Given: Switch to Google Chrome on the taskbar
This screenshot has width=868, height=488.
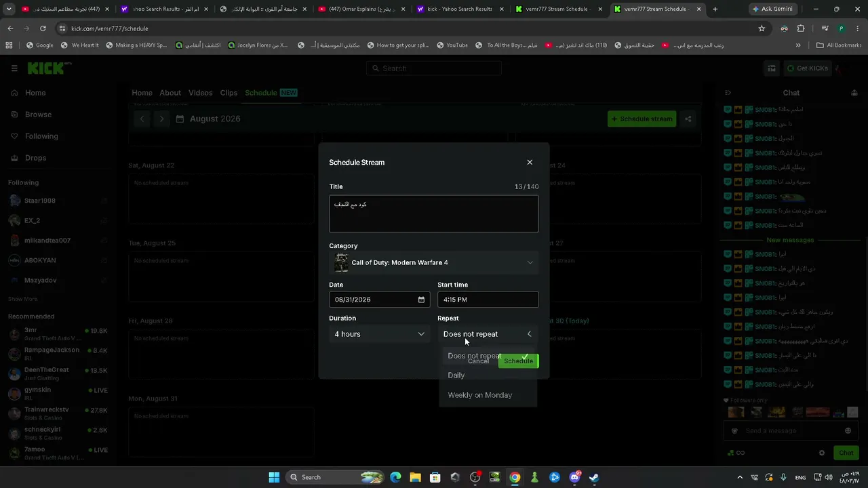Looking at the screenshot, I should tap(515, 477).
